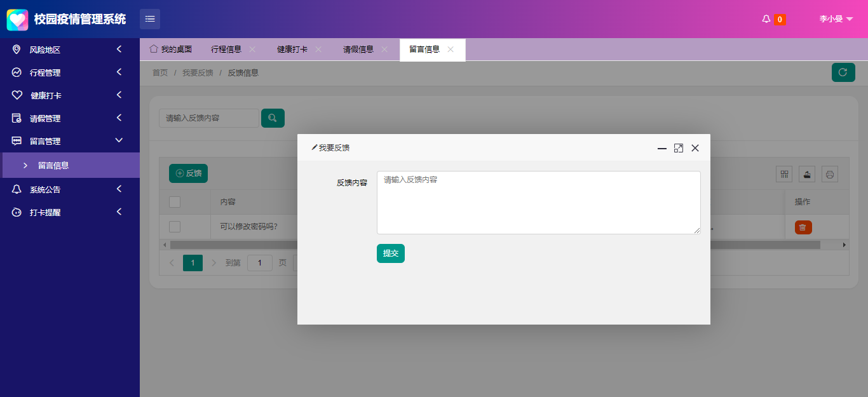Submit feedback with 提交 button
Image resolution: width=868 pixels, height=397 pixels.
click(x=391, y=253)
